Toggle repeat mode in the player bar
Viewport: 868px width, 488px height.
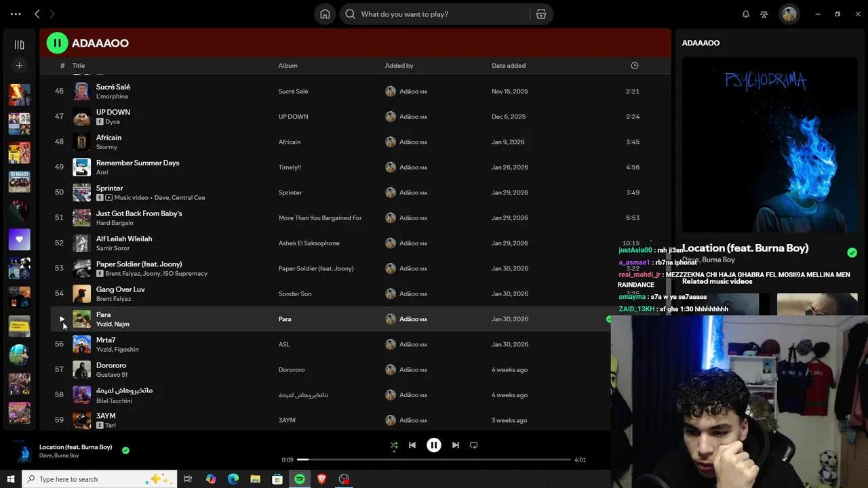[x=474, y=445]
